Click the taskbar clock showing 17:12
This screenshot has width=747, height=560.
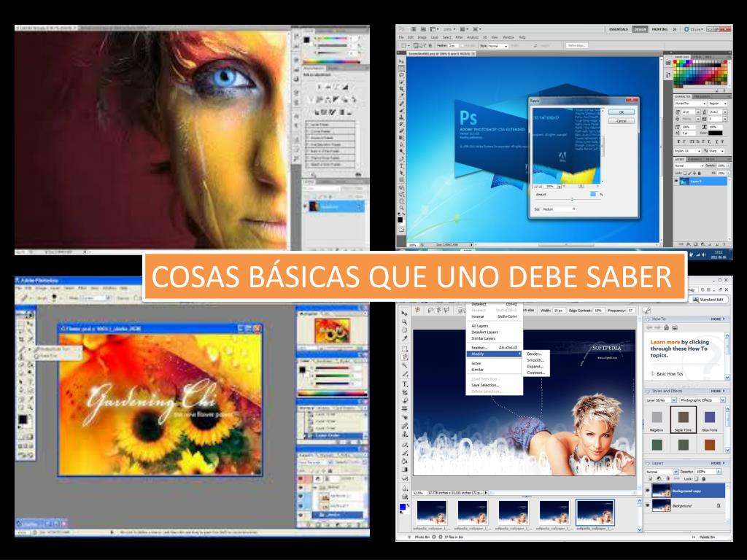[719, 254]
